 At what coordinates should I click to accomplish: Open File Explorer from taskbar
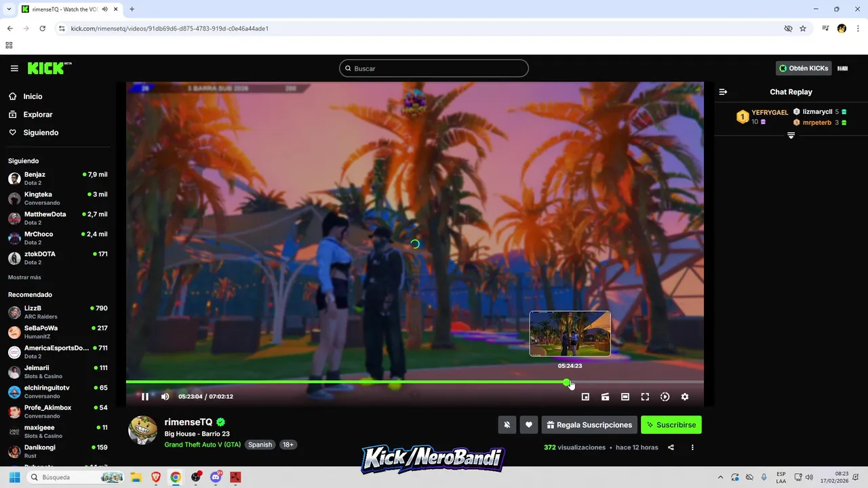pos(135,477)
